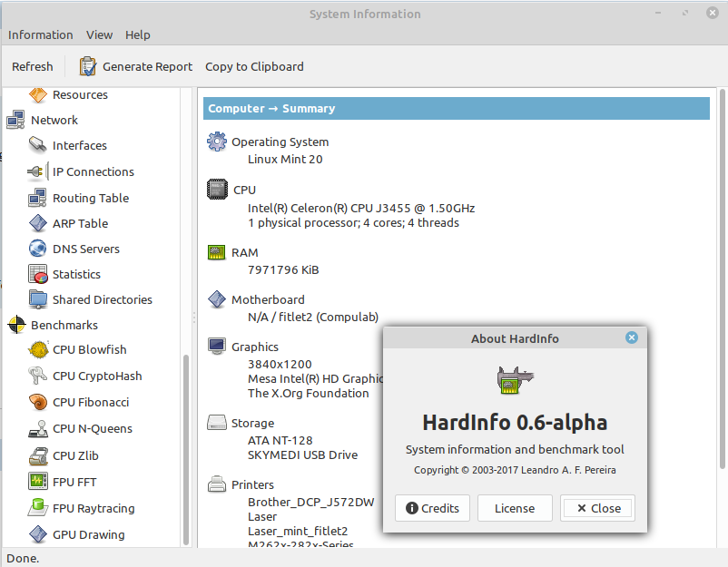Image resolution: width=728 pixels, height=567 pixels.
Task: Click the Routing Table icon
Action: 37,198
